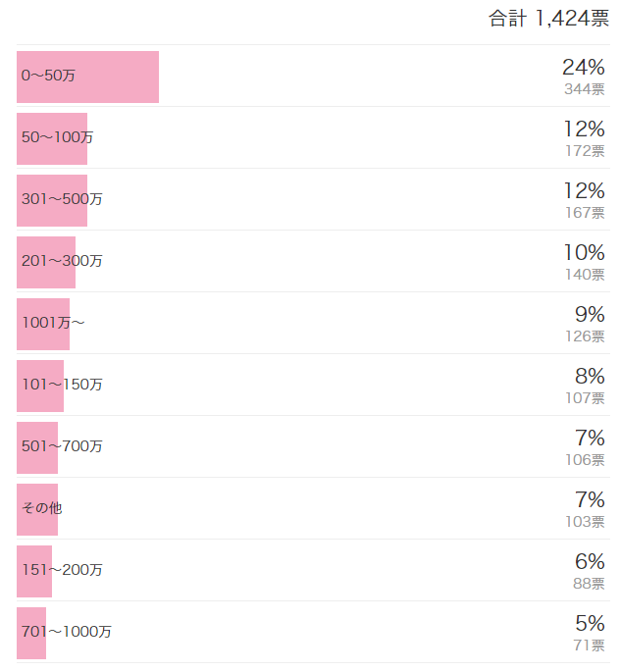
Task: Click the 24% percentage value
Action: tap(583, 68)
